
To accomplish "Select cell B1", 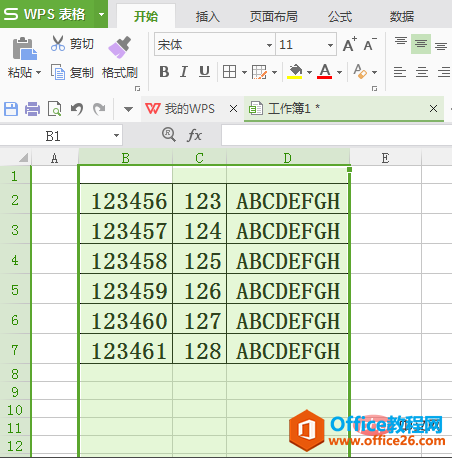I will click(126, 174).
